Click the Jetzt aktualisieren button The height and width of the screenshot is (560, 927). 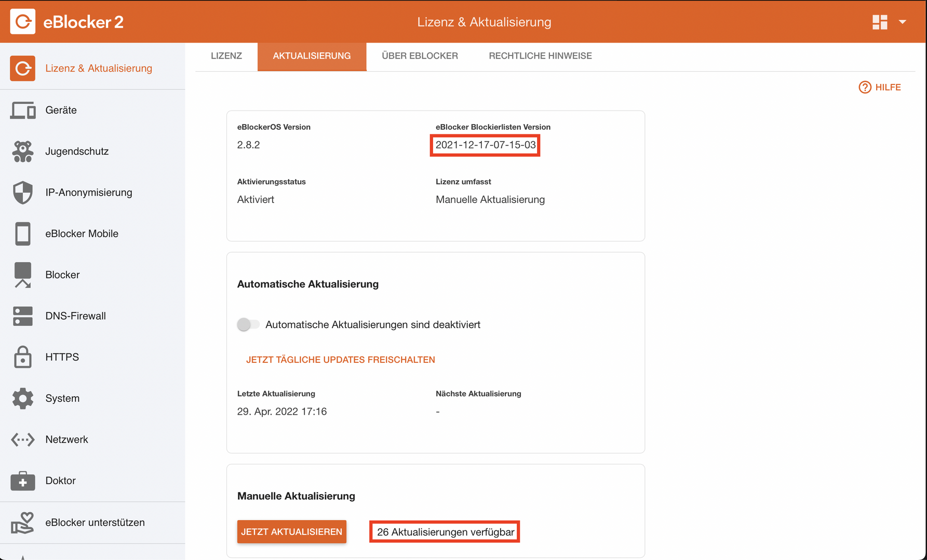point(292,532)
